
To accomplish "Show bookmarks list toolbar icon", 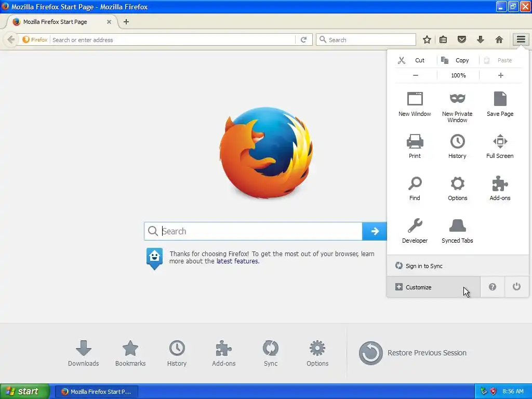I will click(x=443, y=39).
